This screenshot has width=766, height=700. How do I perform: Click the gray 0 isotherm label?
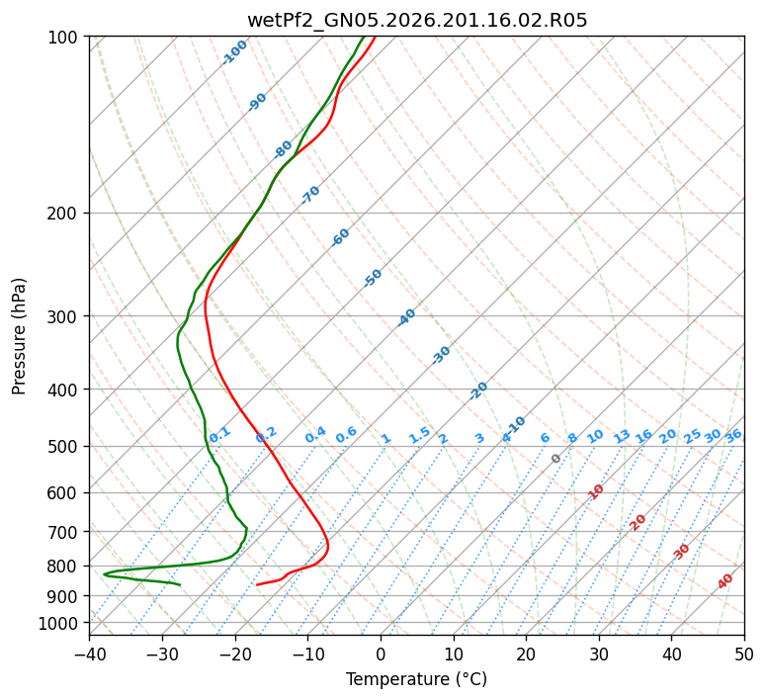click(555, 459)
